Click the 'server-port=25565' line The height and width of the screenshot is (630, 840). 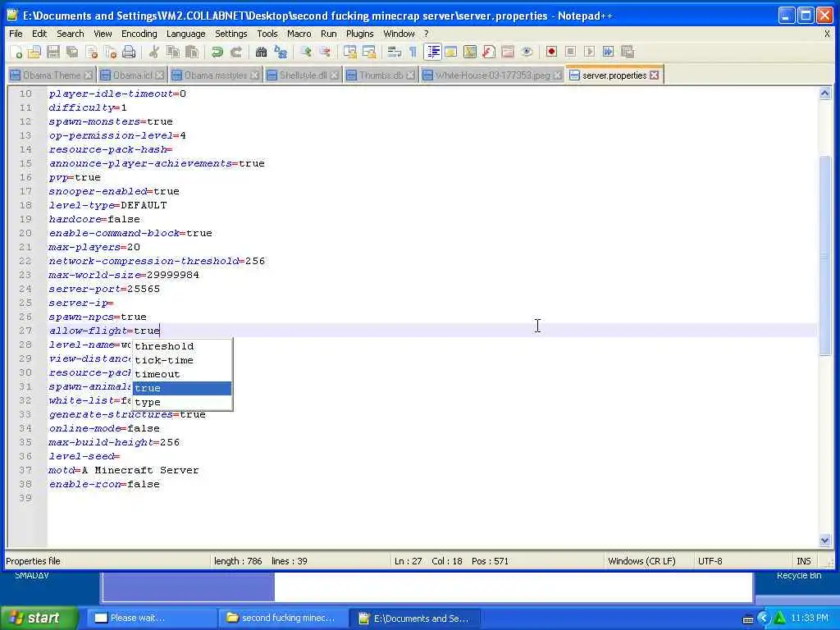[x=104, y=290]
